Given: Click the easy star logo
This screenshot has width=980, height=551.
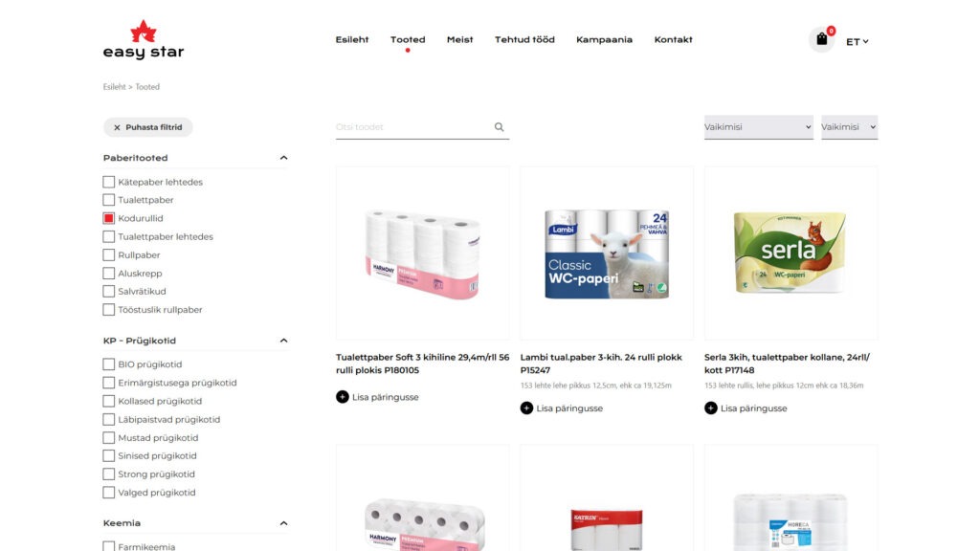Looking at the screenshot, I should click(x=144, y=39).
